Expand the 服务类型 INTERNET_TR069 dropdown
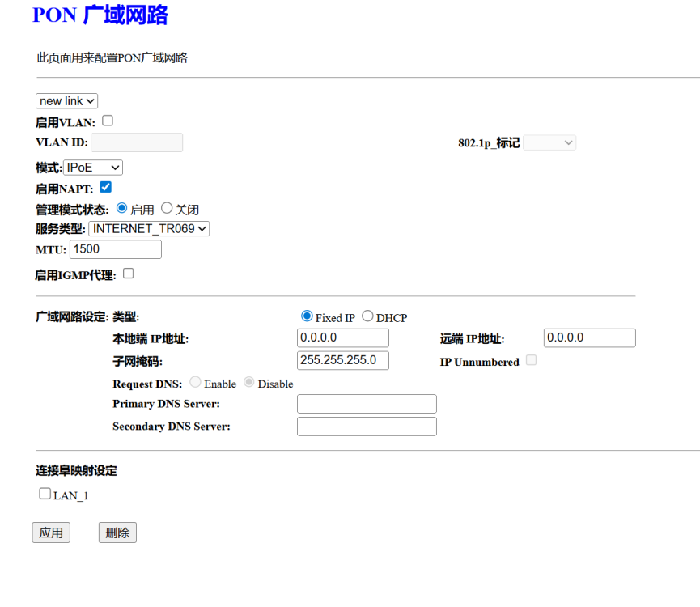 149,229
